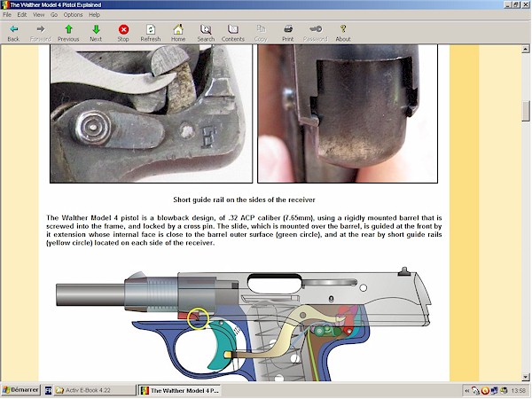This screenshot has height=399, width=532.
Task: Click the red Stop icon
Action: tap(123, 29)
